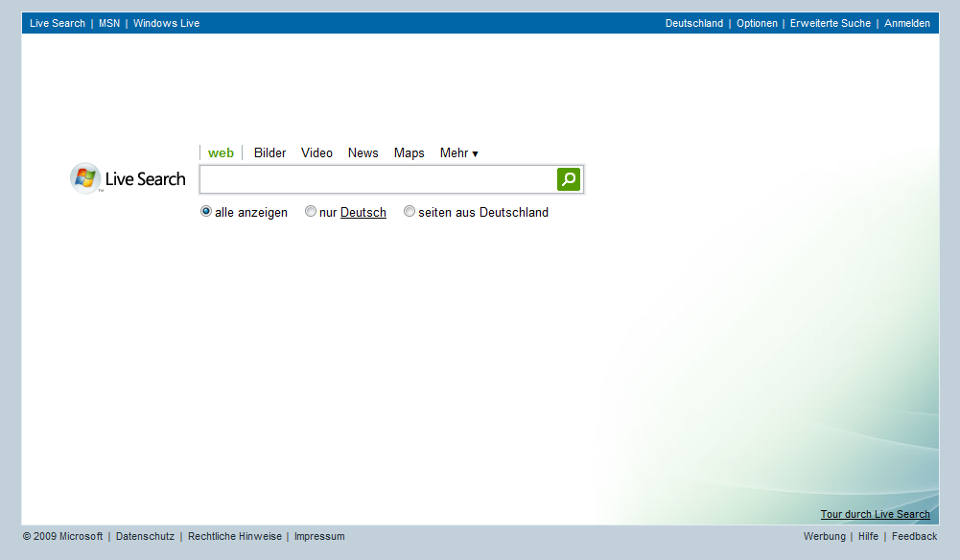This screenshot has height=560, width=960.
Task: Open Rechtliche Hinweise footer link
Action: click(235, 536)
